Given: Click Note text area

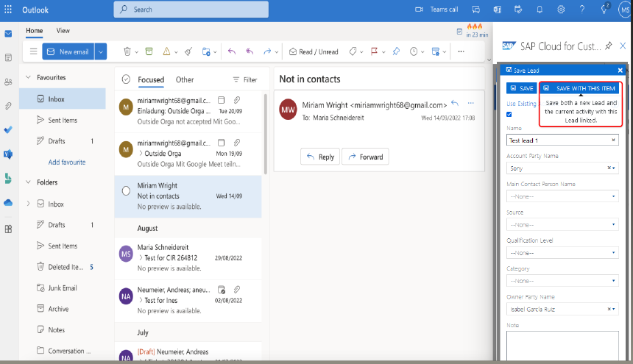Looking at the screenshot, I should tap(562, 346).
